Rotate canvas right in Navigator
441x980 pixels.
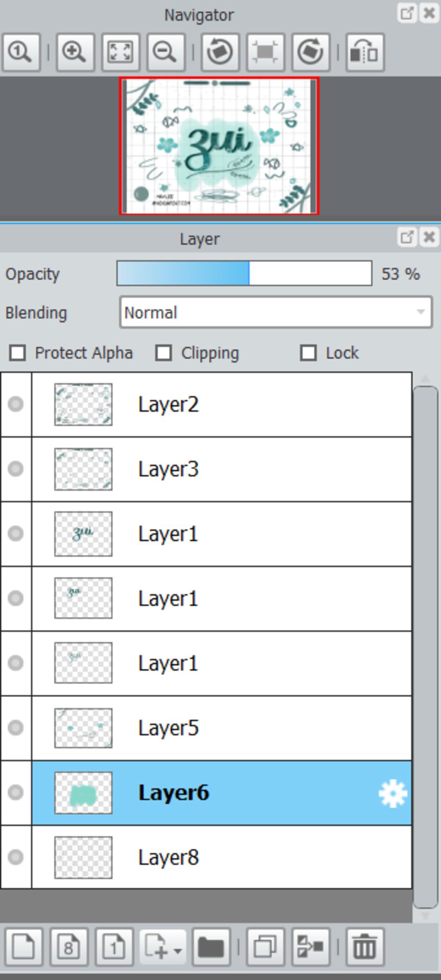click(x=311, y=52)
